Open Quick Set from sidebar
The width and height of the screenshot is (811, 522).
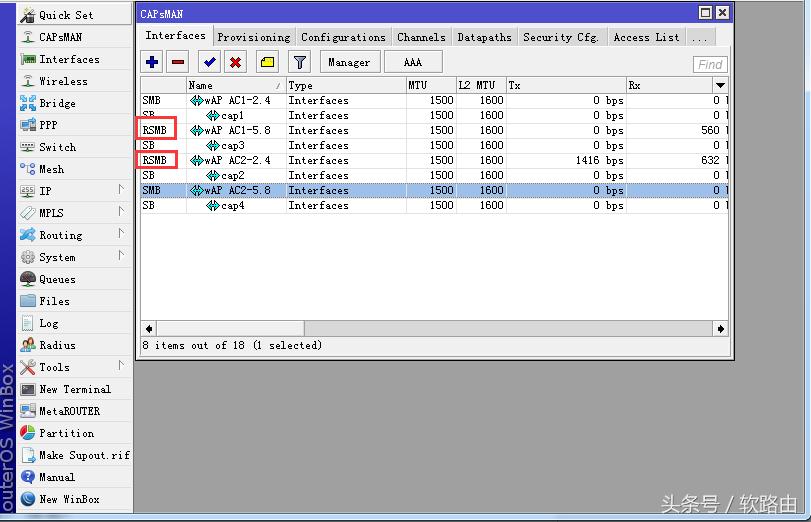[x=75, y=15]
